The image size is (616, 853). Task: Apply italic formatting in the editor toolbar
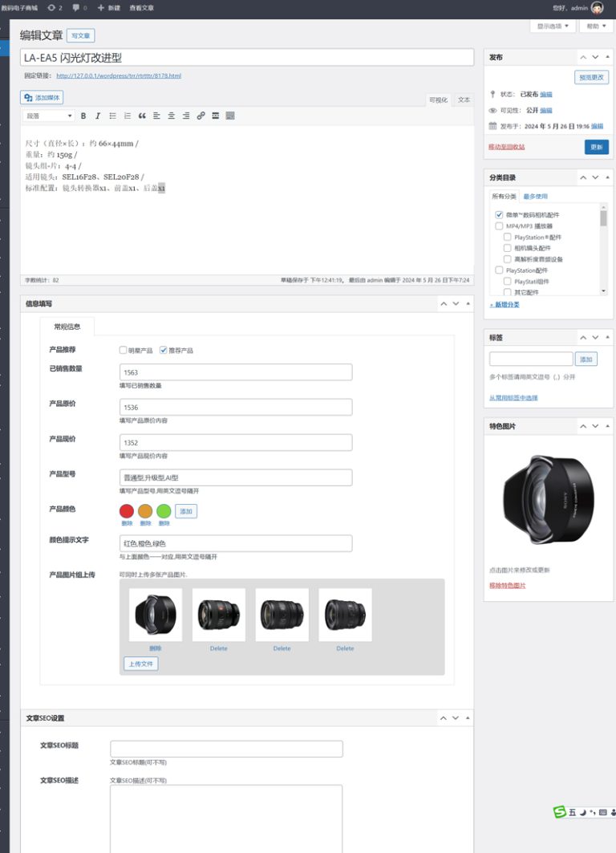click(98, 116)
